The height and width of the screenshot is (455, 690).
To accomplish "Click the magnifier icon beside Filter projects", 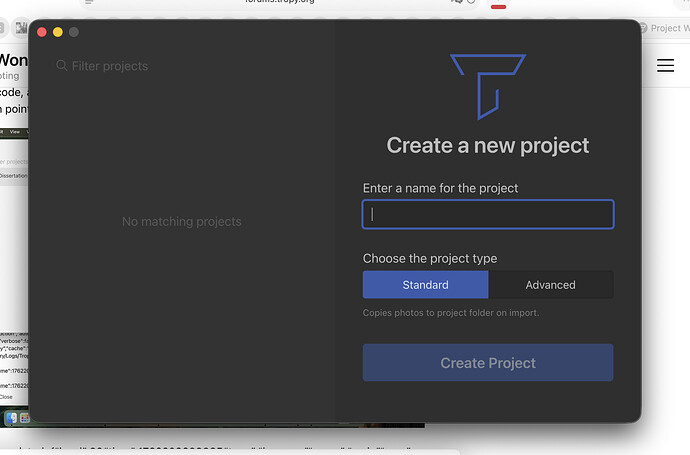I will tap(62, 66).
